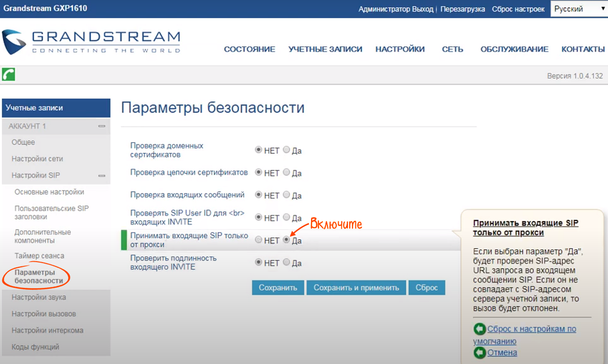
Task: Click Администратор Выход link
Action: (396, 9)
